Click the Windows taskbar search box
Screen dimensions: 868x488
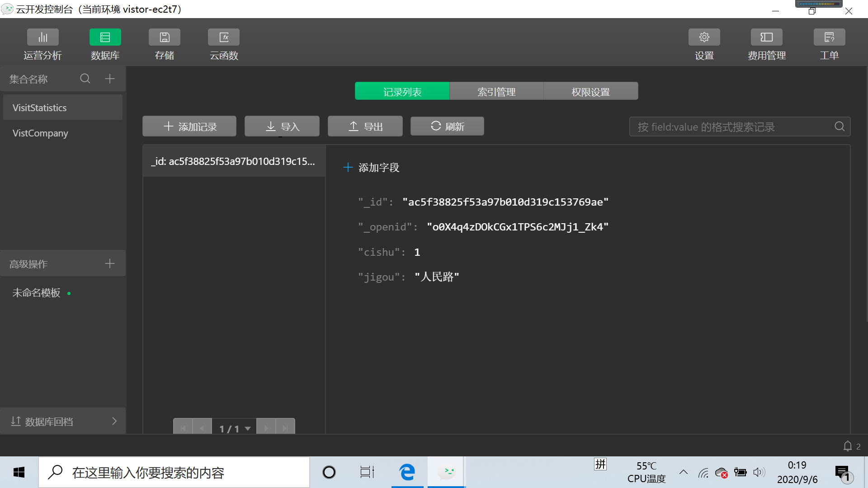pyautogui.click(x=174, y=473)
